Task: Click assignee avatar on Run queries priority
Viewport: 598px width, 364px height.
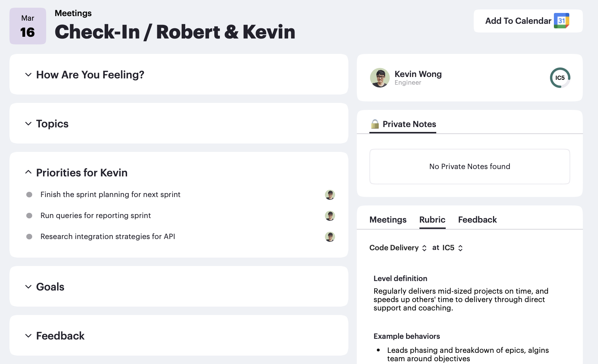Action: point(330,216)
